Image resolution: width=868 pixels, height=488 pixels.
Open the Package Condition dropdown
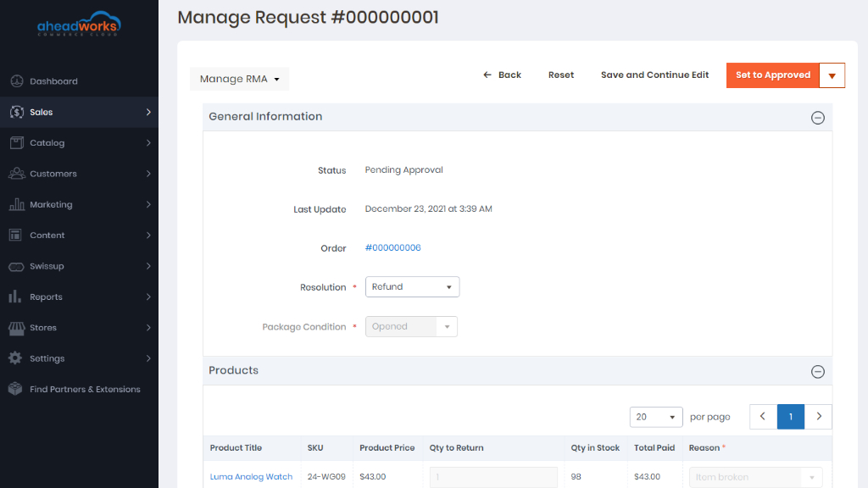pyautogui.click(x=411, y=326)
